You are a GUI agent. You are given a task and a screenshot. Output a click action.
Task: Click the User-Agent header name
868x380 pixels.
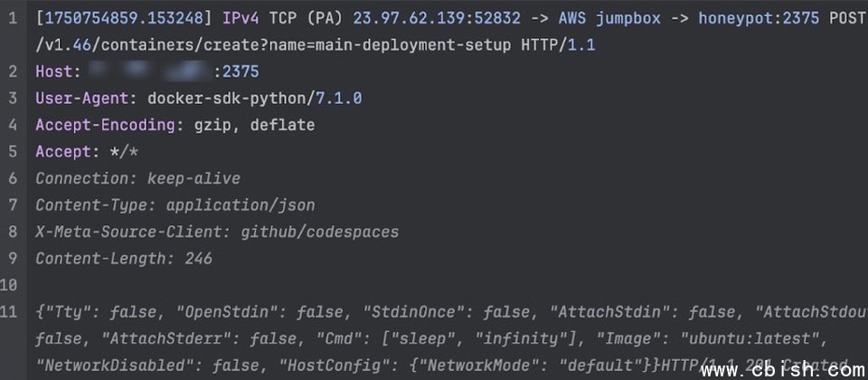tap(82, 99)
